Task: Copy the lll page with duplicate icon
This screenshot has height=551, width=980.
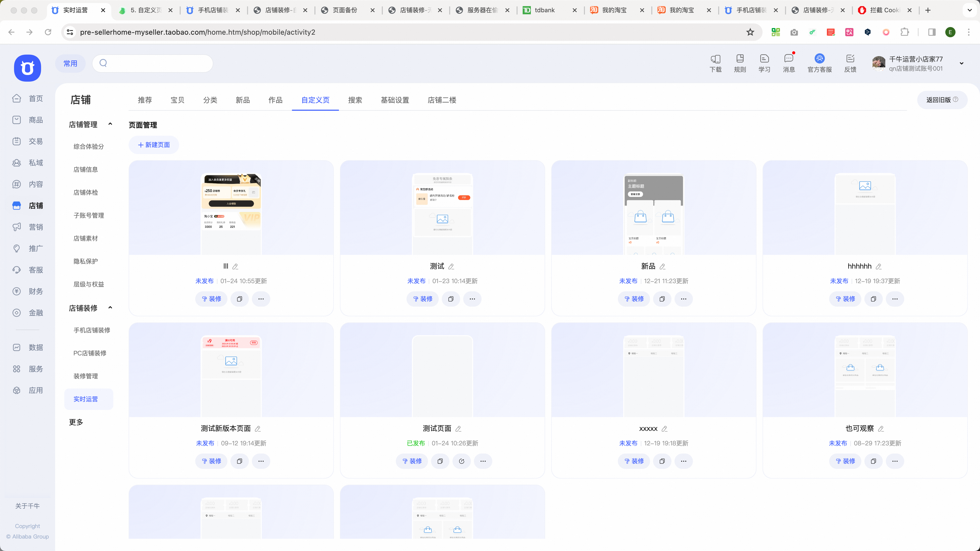Action: click(239, 299)
